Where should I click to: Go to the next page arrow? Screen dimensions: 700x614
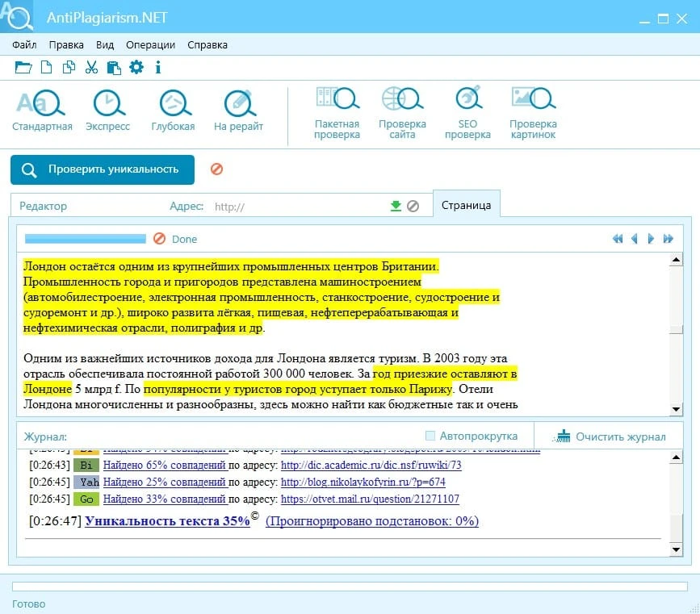click(651, 239)
